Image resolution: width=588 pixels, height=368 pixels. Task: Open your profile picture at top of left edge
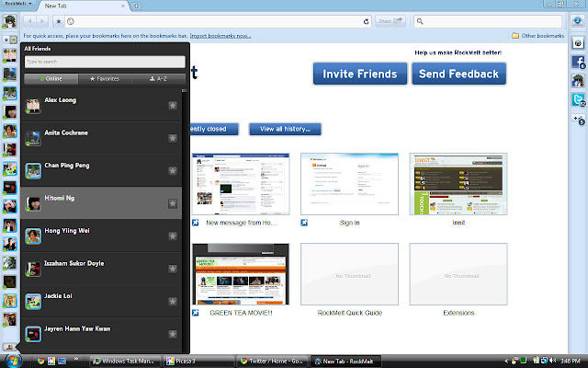pos(9,21)
